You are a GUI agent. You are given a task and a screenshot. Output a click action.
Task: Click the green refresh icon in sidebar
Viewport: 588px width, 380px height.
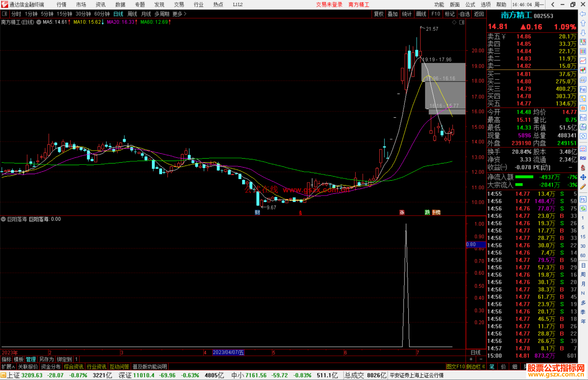(583, 209)
